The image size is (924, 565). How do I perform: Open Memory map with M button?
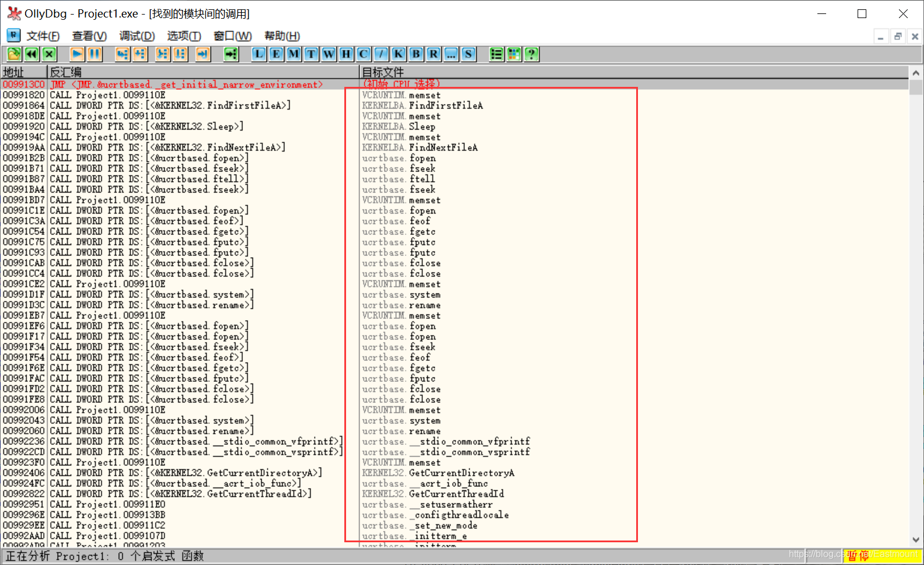click(x=294, y=54)
